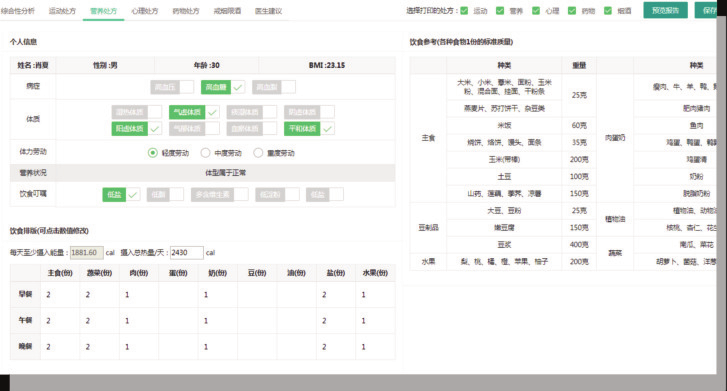Enable the 多含维生素 dietary advice toggle

(x=219, y=194)
